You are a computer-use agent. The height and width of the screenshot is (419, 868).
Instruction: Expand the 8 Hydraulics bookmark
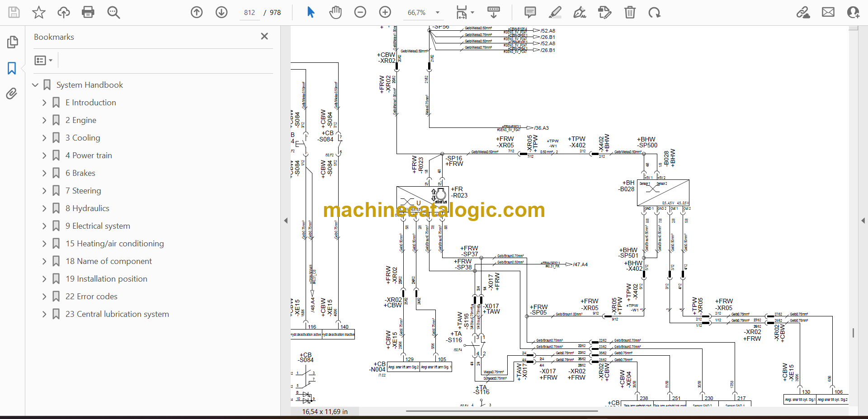click(44, 208)
